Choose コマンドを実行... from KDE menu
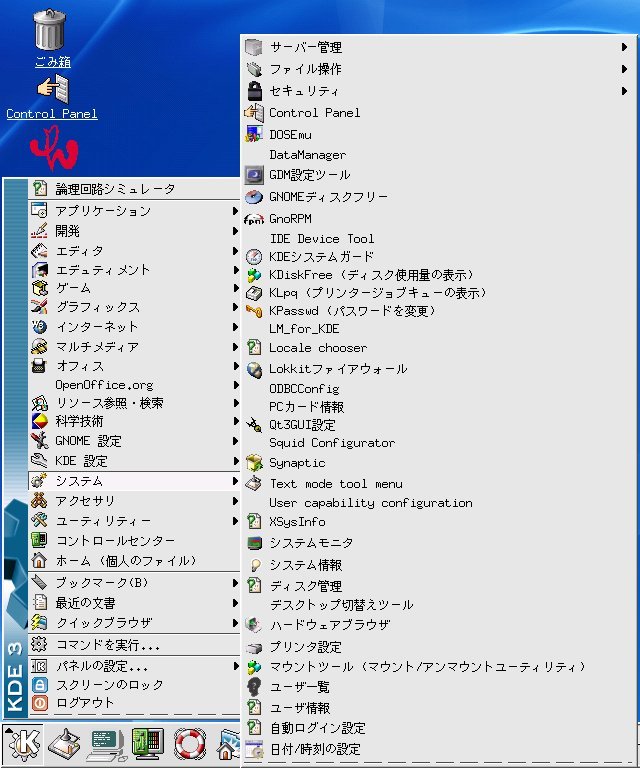This screenshot has height=768, width=640. click(x=134, y=645)
